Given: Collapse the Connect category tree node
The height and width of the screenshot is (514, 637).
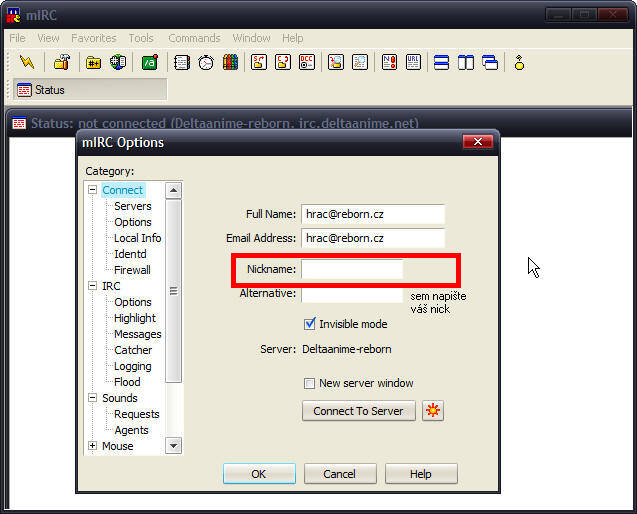Looking at the screenshot, I should point(93,190).
